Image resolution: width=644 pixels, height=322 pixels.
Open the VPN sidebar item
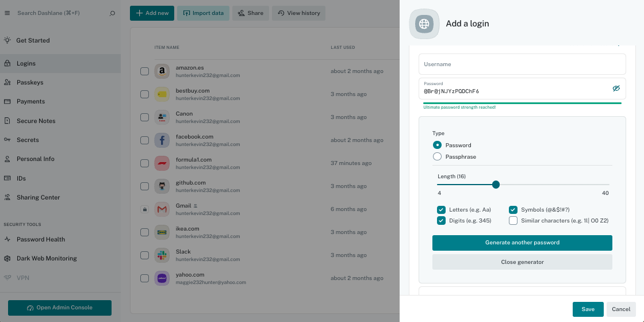pos(60,278)
